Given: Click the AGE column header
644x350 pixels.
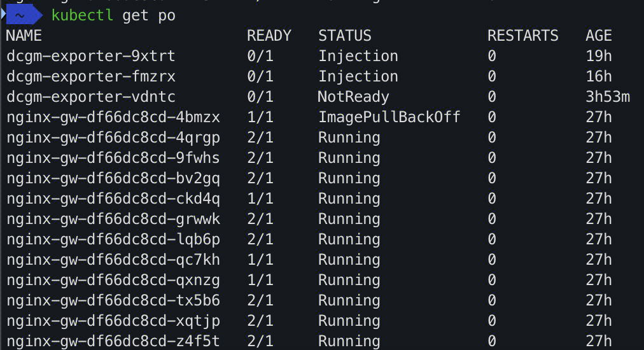Looking at the screenshot, I should coord(599,36).
